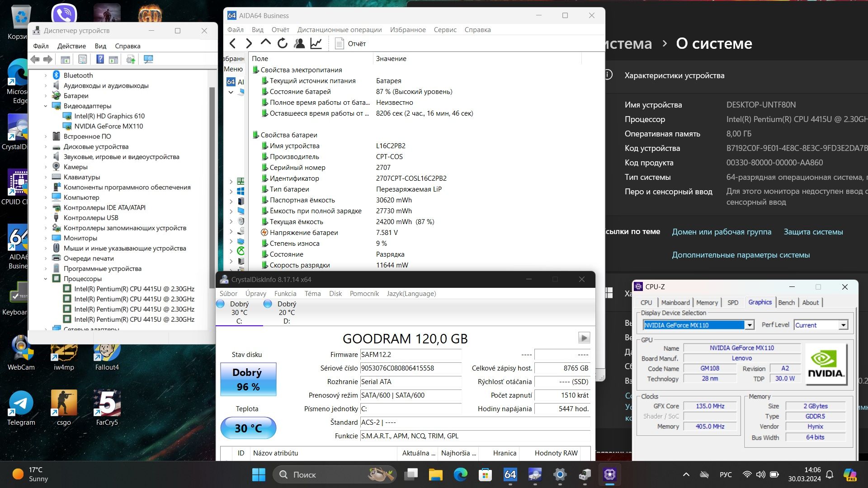Viewport: 868px width, 488px height.
Task: Expand Батареи tree node
Action: tap(46, 96)
